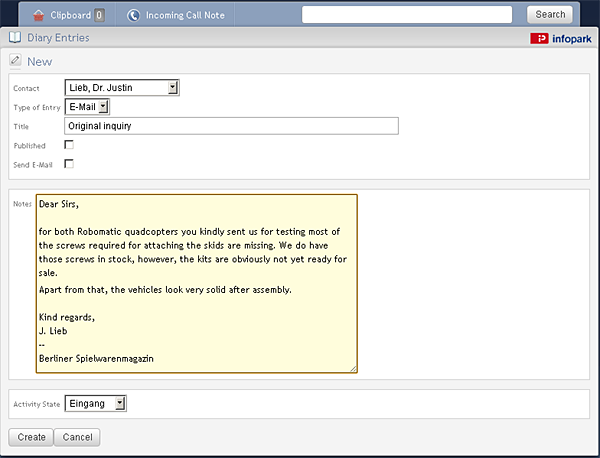Click the Clipboard counter badge showing 0
The width and height of the screenshot is (600, 458).
[x=99, y=15]
